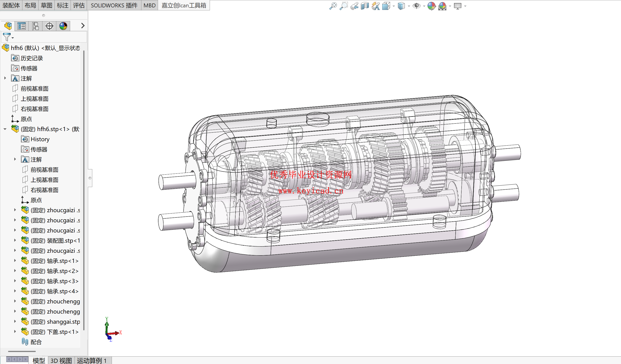
Task: Switch to the 运动算例 1 bottom tab
Action: 91,360
